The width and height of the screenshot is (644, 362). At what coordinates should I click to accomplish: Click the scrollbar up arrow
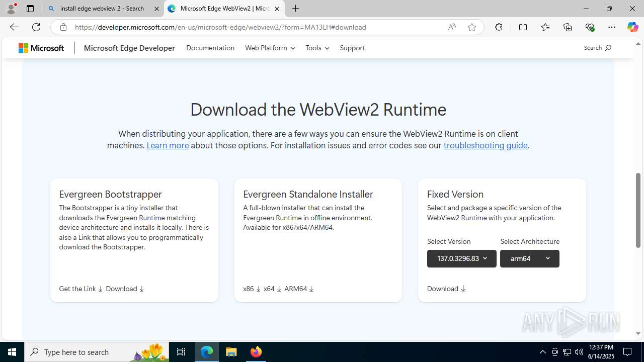tap(638, 44)
